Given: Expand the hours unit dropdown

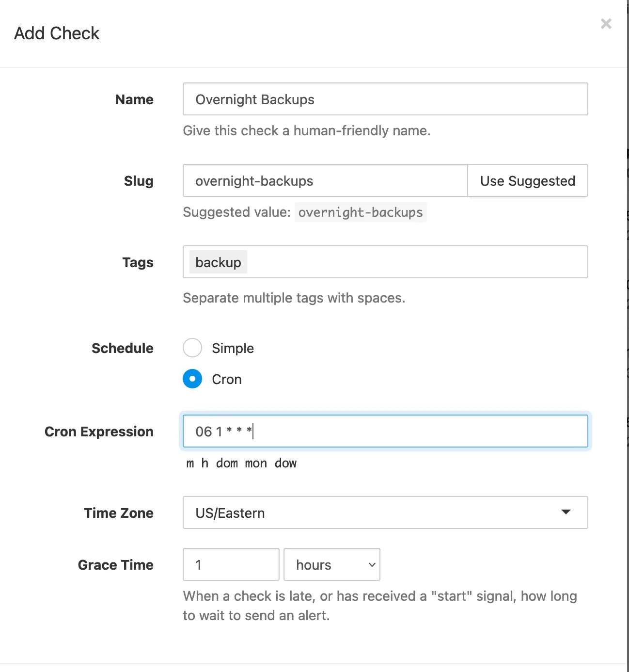Looking at the screenshot, I should [x=331, y=564].
